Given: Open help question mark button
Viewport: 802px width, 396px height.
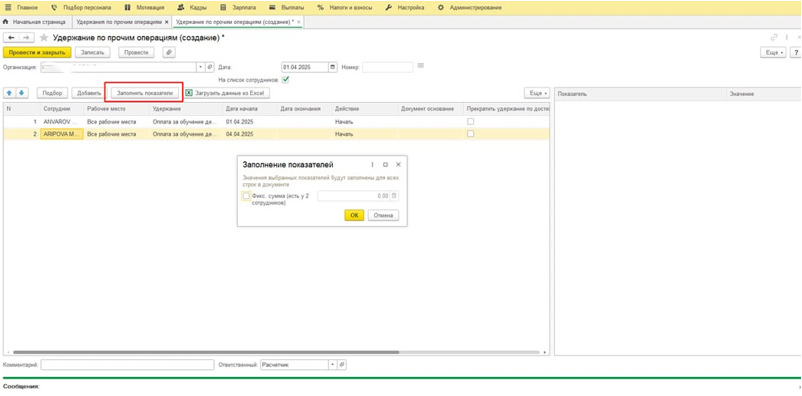Looking at the screenshot, I should [795, 53].
